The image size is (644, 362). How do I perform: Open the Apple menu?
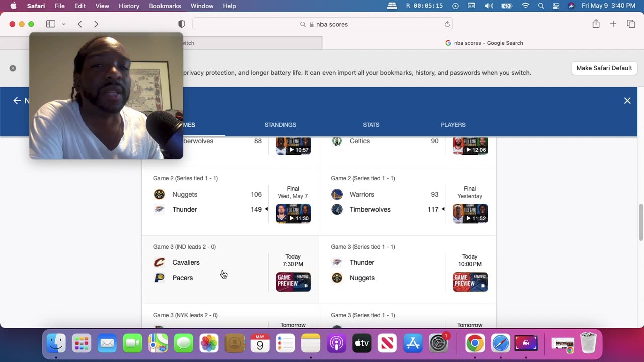13,6
